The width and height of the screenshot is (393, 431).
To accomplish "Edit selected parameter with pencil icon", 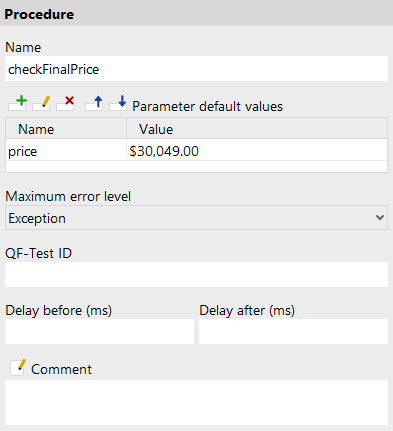I will pyautogui.click(x=42, y=103).
